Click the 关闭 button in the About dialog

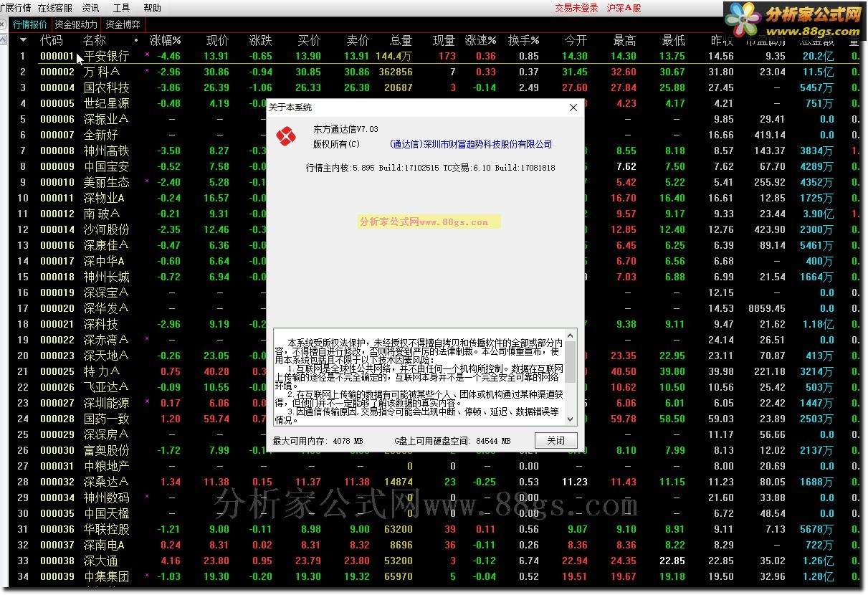[555, 440]
